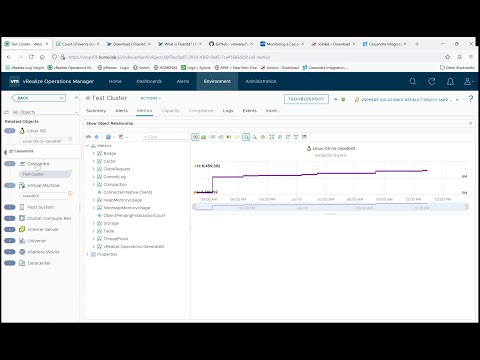
Task: Open the notifications bell icon
Action: [x=450, y=81]
